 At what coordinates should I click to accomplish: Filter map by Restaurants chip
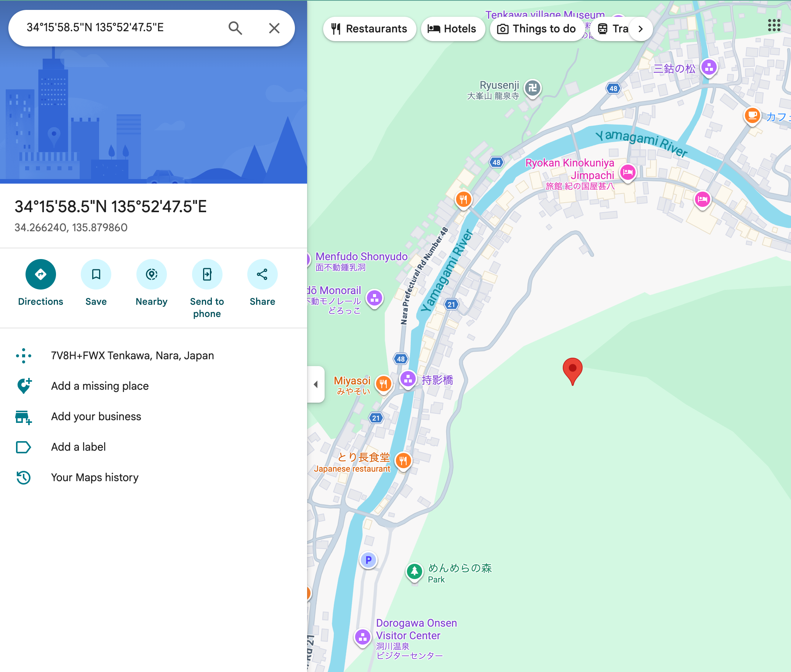pos(369,29)
